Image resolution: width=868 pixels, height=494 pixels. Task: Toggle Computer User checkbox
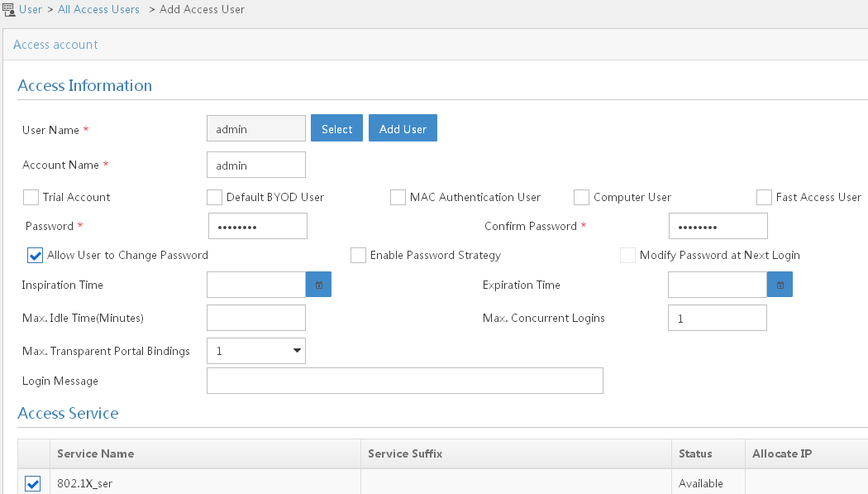click(581, 197)
